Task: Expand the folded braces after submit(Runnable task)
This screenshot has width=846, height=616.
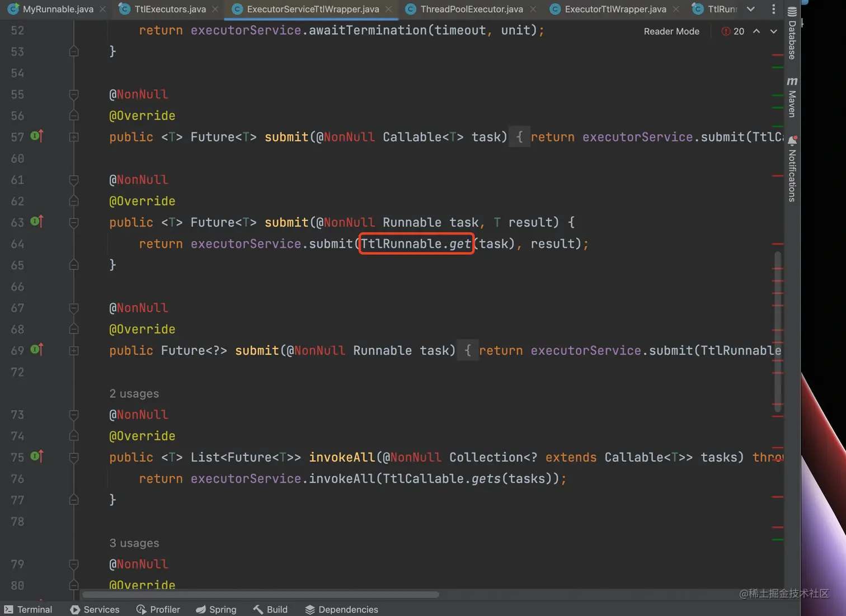Action: point(468,351)
